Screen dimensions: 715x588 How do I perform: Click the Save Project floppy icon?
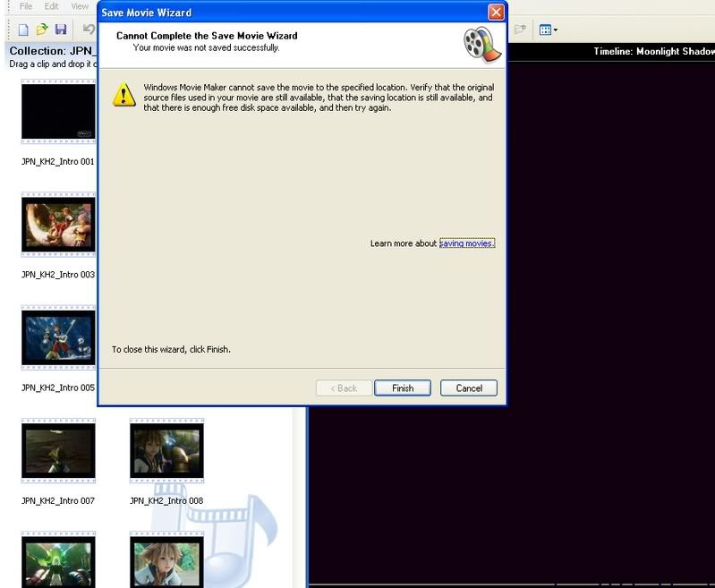pos(61,30)
